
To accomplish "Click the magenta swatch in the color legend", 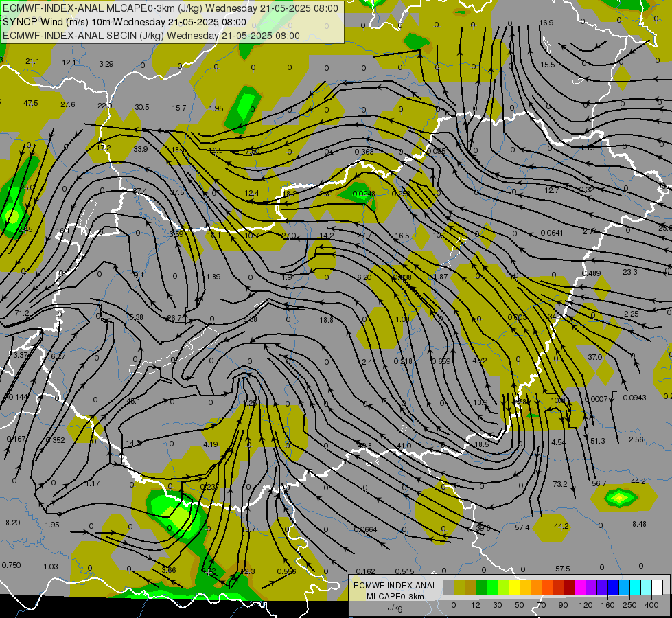I will tap(580, 587).
